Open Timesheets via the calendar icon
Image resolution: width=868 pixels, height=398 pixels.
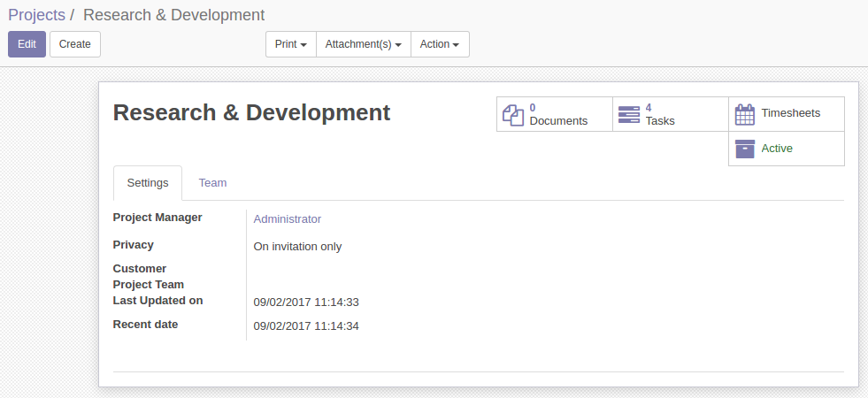(x=745, y=114)
